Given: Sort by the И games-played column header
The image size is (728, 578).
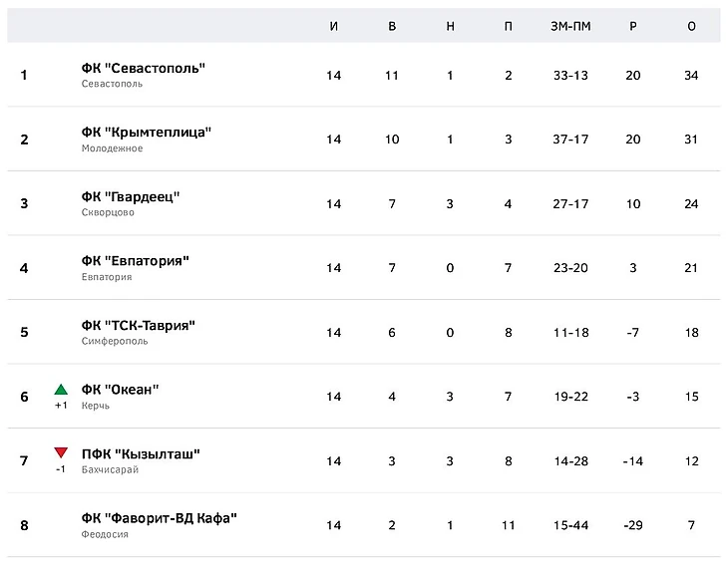Looking at the screenshot, I should (x=333, y=26).
